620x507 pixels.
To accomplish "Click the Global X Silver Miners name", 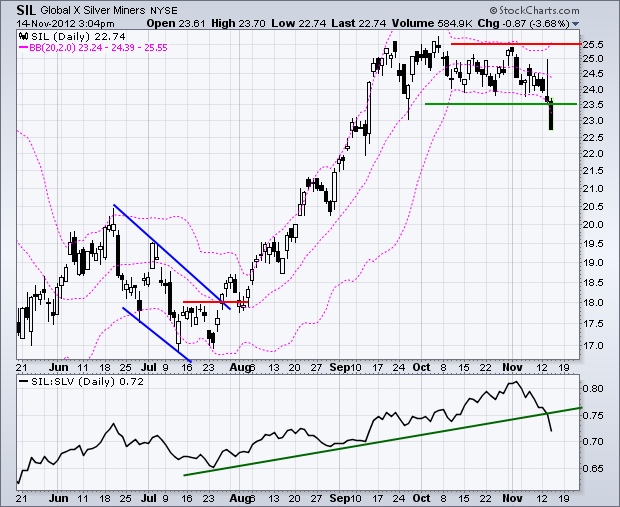I will 93,11.
